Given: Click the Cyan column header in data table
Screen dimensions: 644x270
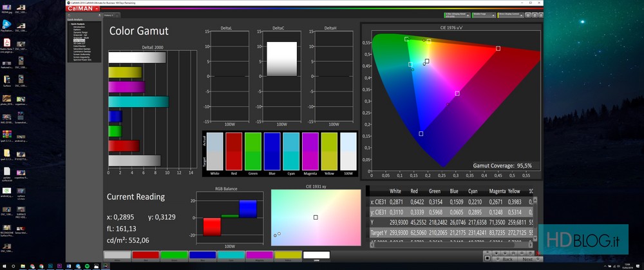Looking at the screenshot, I should (473, 191).
